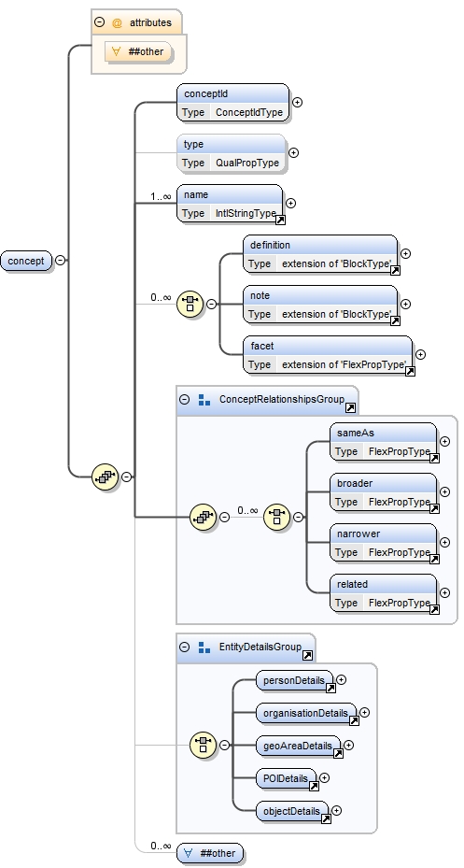This screenshot has height=868, width=464.
Task: Expand the narrower element
Action: 444,542
